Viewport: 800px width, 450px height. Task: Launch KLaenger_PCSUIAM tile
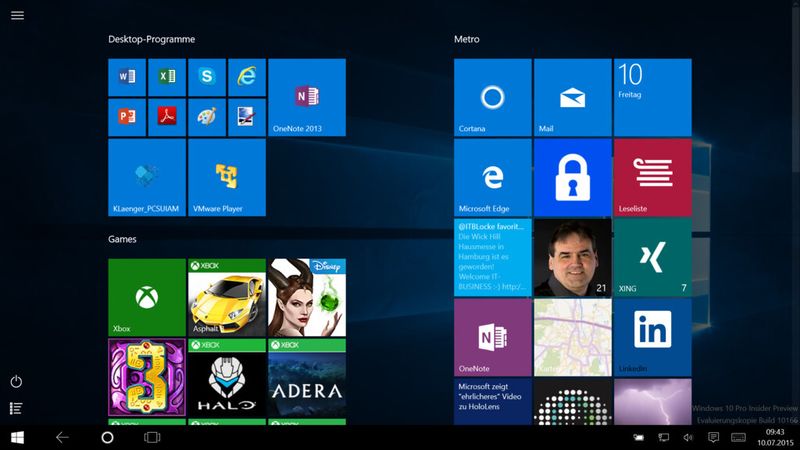click(147, 178)
